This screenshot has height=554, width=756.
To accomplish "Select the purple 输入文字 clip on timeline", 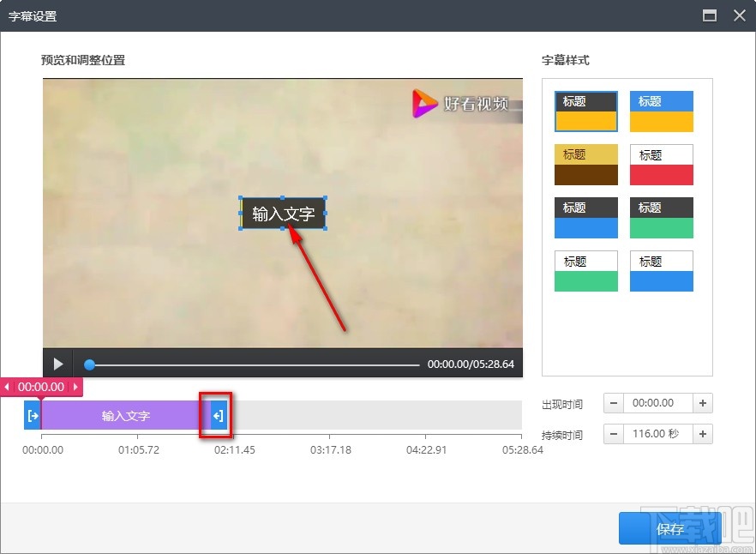I will coord(126,415).
